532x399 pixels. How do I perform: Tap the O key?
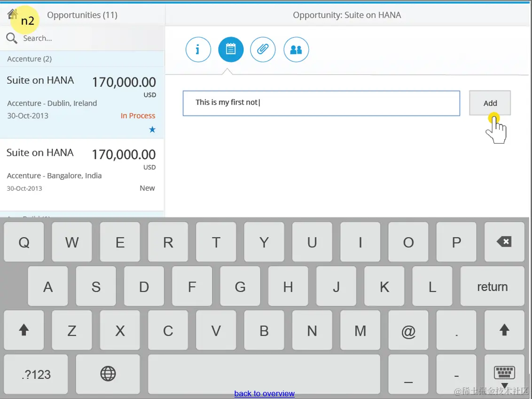(x=408, y=242)
